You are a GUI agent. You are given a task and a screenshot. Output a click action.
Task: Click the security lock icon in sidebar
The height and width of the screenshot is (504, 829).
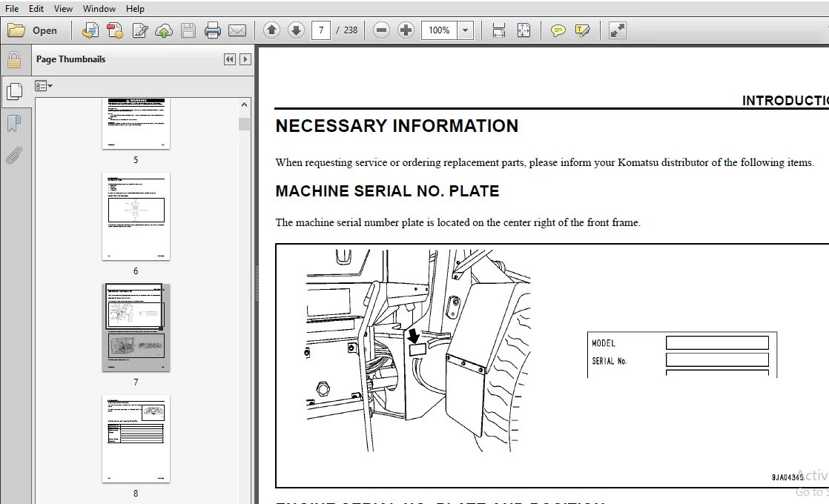[x=14, y=60]
